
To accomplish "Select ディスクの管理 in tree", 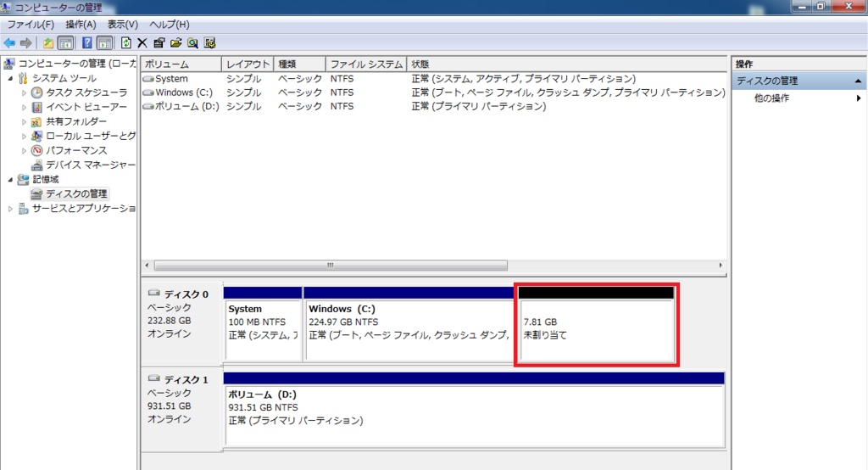I will [x=76, y=193].
